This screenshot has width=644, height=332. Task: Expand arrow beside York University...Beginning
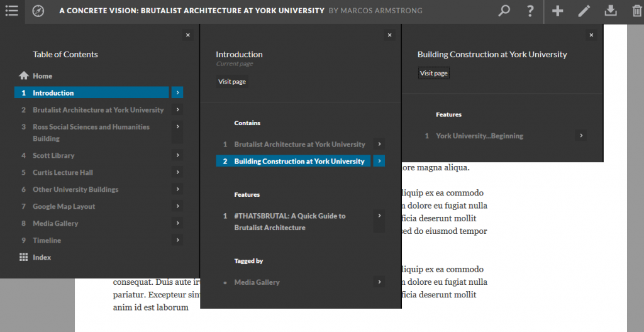tap(580, 136)
